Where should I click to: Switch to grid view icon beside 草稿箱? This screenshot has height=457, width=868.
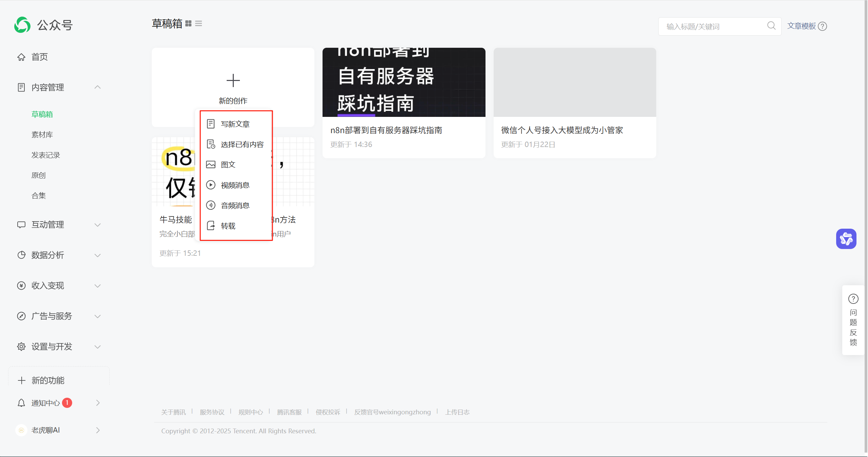pyautogui.click(x=188, y=23)
